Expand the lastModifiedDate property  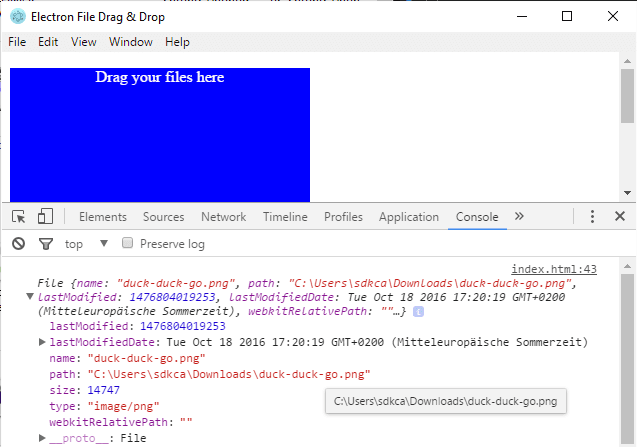42,342
